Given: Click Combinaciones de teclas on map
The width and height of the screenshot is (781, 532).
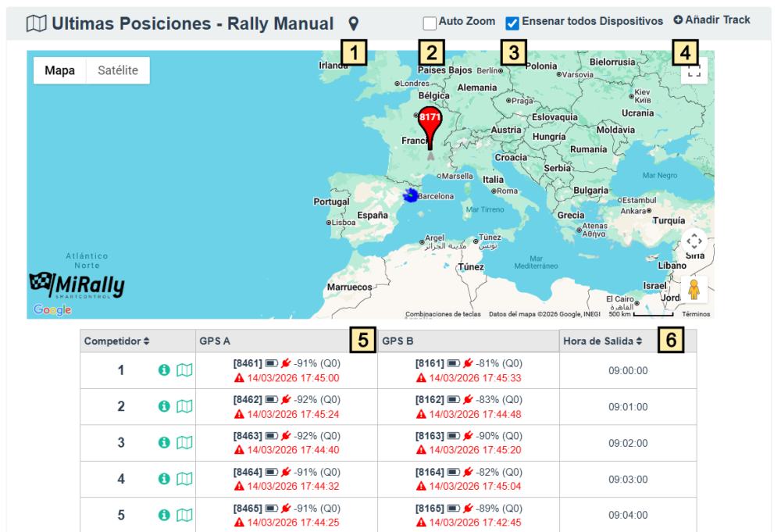Looking at the screenshot, I should click(x=443, y=314).
